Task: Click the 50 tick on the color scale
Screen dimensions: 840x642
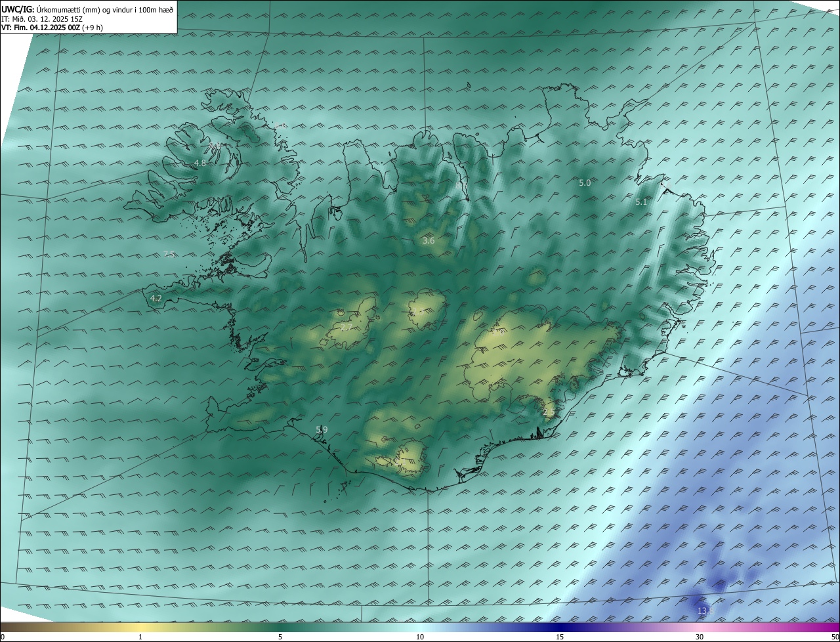Action: [x=835, y=637]
